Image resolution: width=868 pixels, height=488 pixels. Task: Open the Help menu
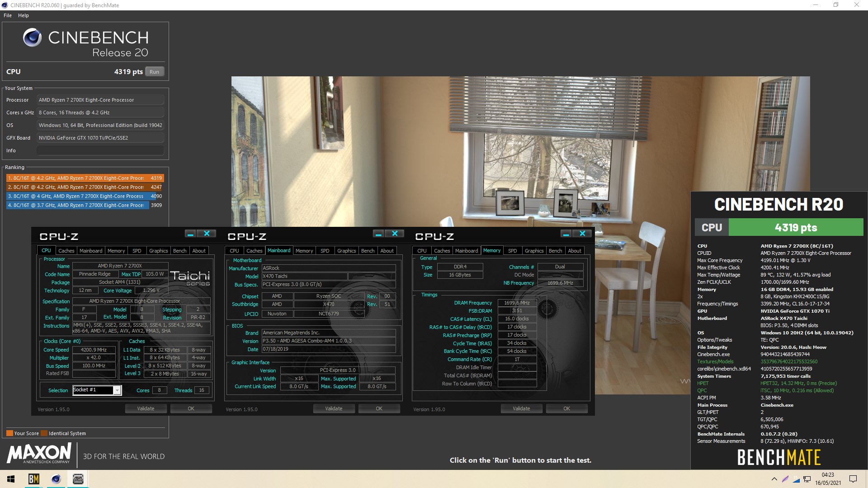coord(24,15)
